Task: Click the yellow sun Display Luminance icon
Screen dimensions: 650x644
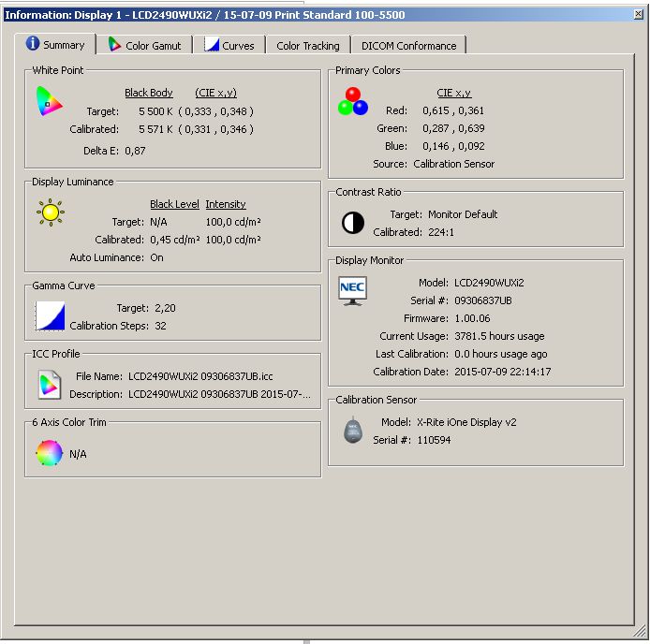Action: pyautogui.click(x=50, y=213)
